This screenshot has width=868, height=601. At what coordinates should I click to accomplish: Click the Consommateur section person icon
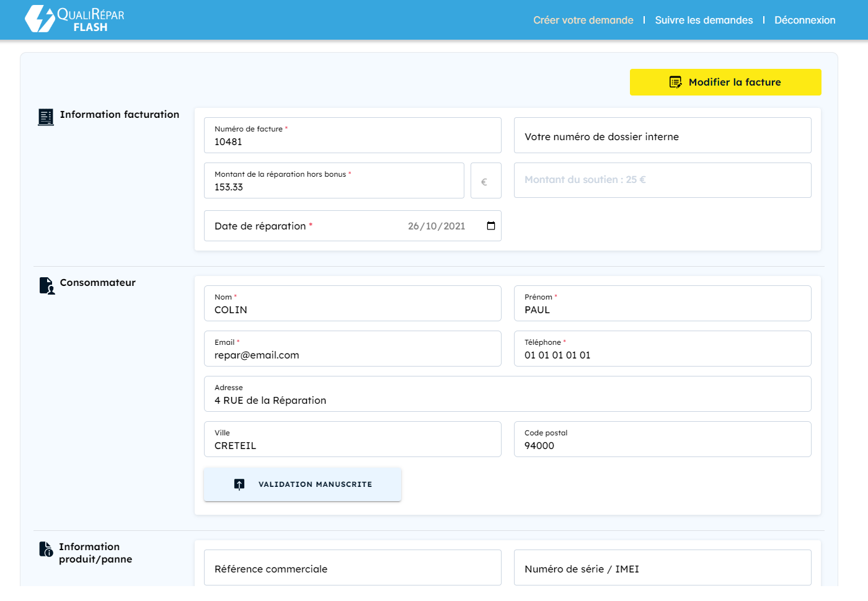pos(47,285)
